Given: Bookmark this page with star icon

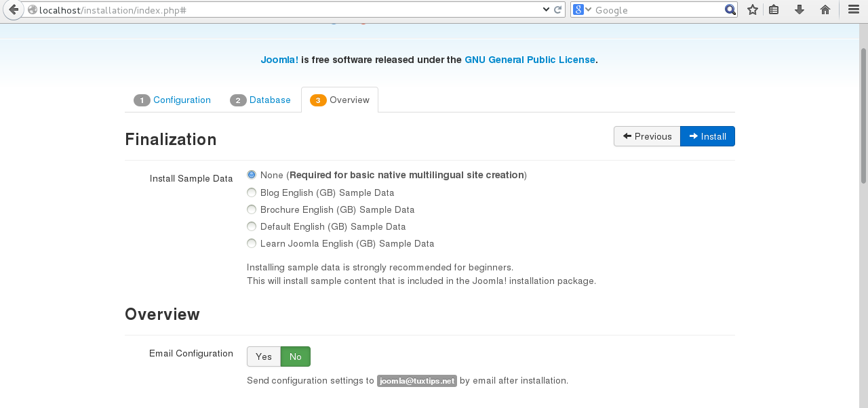Looking at the screenshot, I should coord(752,9).
